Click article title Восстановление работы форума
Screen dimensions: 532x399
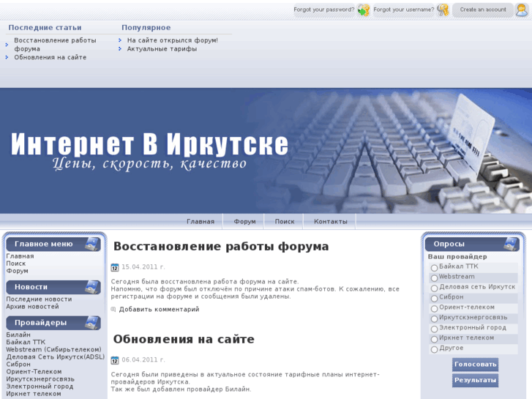[221, 247]
